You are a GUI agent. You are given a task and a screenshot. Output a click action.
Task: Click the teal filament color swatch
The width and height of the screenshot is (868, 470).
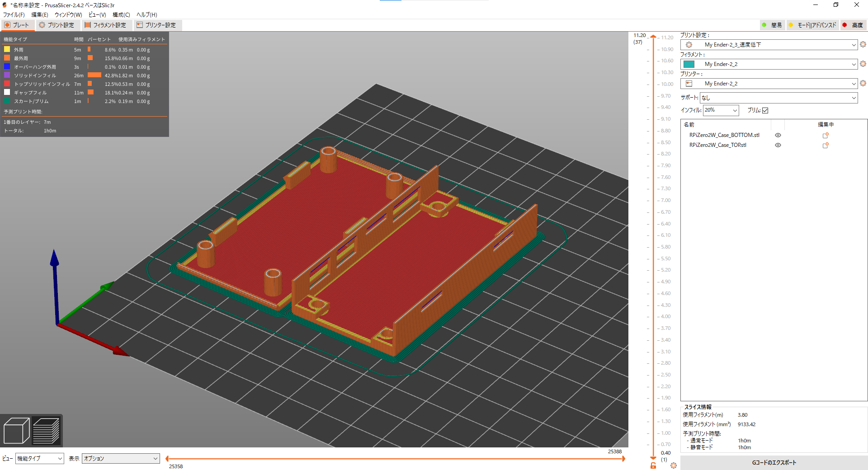tap(689, 64)
